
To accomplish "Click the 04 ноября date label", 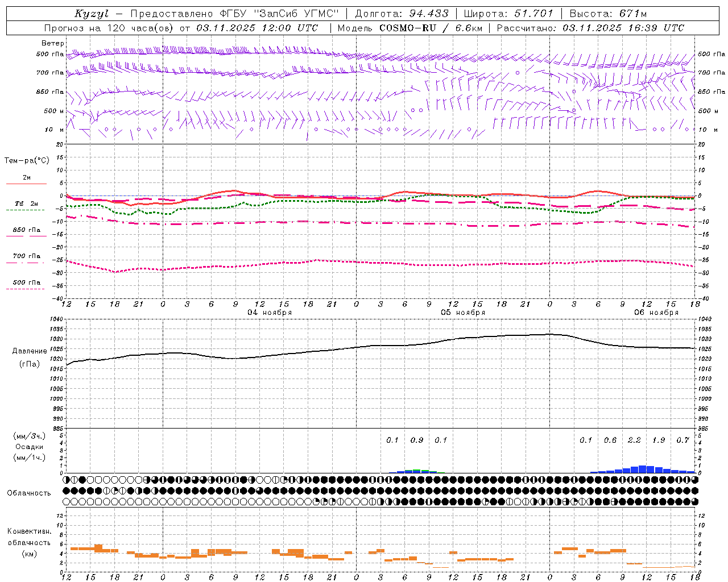I will point(270,313).
